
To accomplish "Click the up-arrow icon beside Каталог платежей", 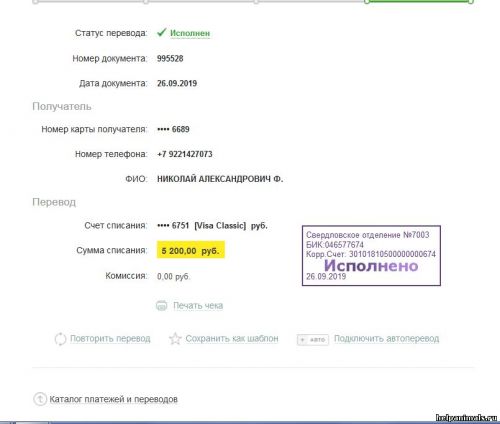I will point(40,399).
